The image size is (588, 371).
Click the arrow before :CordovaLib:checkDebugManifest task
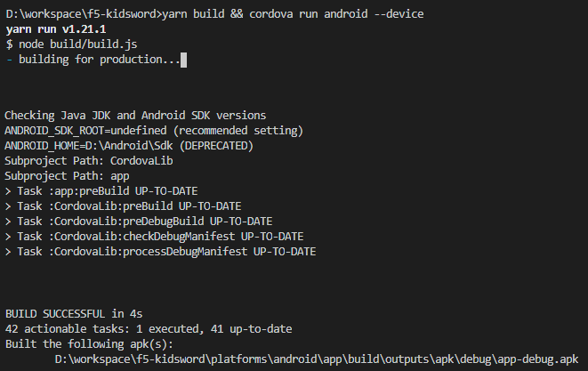(8, 237)
